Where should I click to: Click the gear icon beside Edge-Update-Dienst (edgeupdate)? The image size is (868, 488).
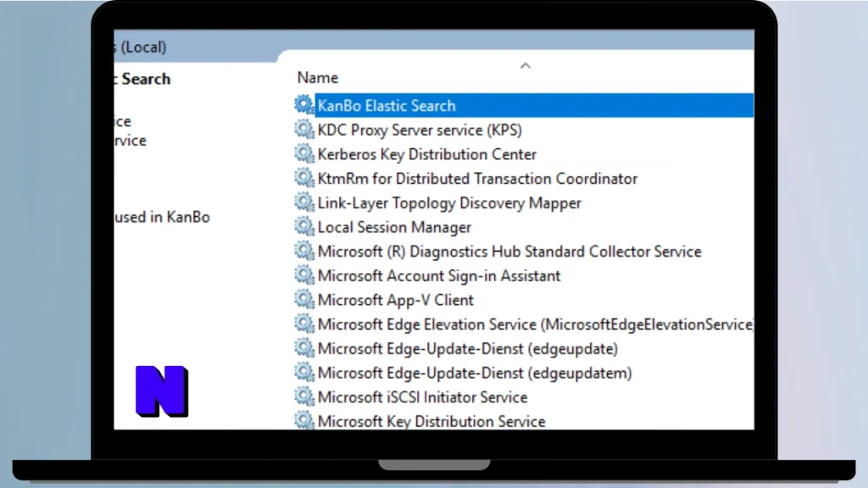[304, 348]
